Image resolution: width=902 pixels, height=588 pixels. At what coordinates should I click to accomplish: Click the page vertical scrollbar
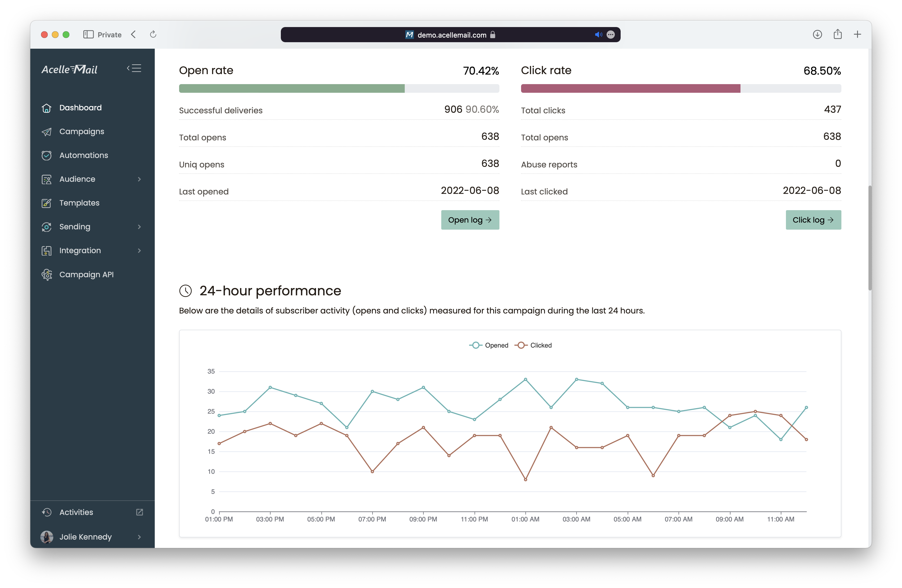pyautogui.click(x=870, y=238)
